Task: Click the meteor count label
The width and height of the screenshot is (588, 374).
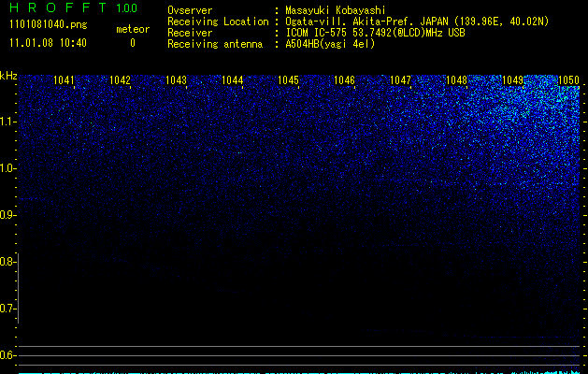Action: pyautogui.click(x=133, y=29)
